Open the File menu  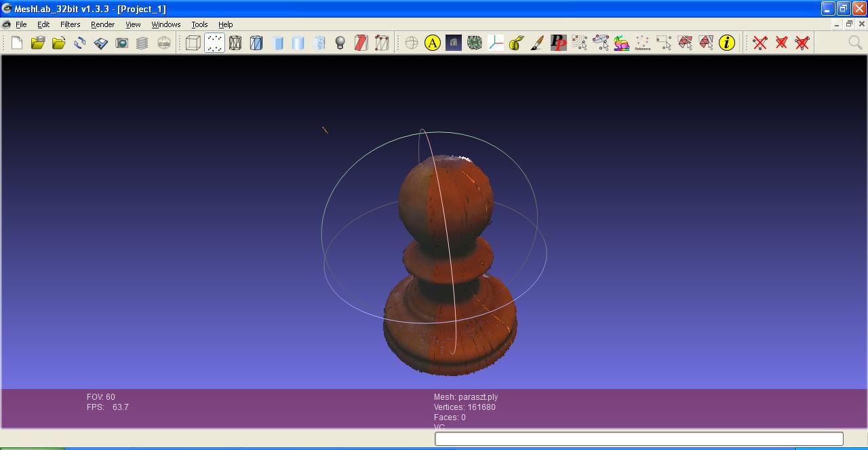tap(21, 24)
